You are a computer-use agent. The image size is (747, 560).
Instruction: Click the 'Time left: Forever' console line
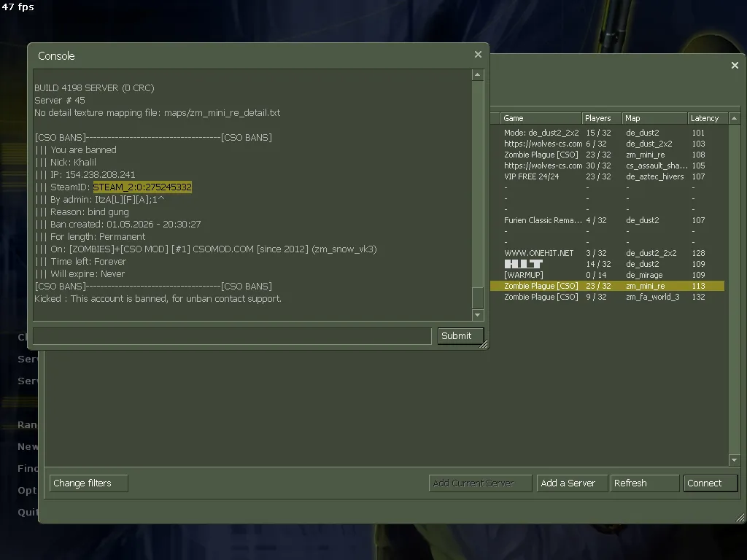[80, 262]
